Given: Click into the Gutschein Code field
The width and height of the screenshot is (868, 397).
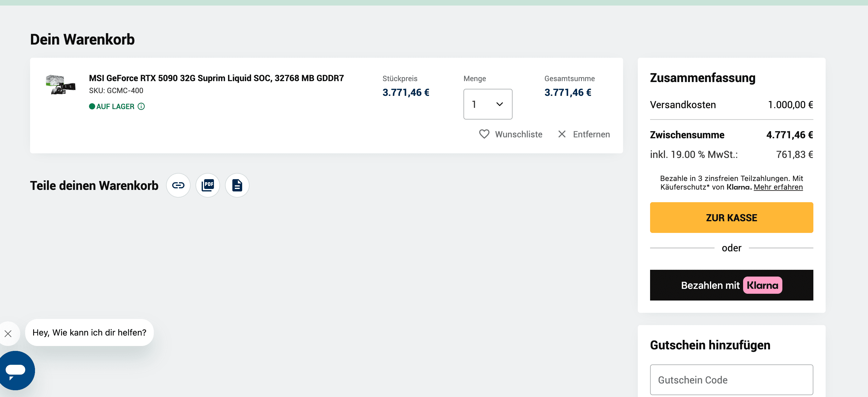Looking at the screenshot, I should (731, 380).
